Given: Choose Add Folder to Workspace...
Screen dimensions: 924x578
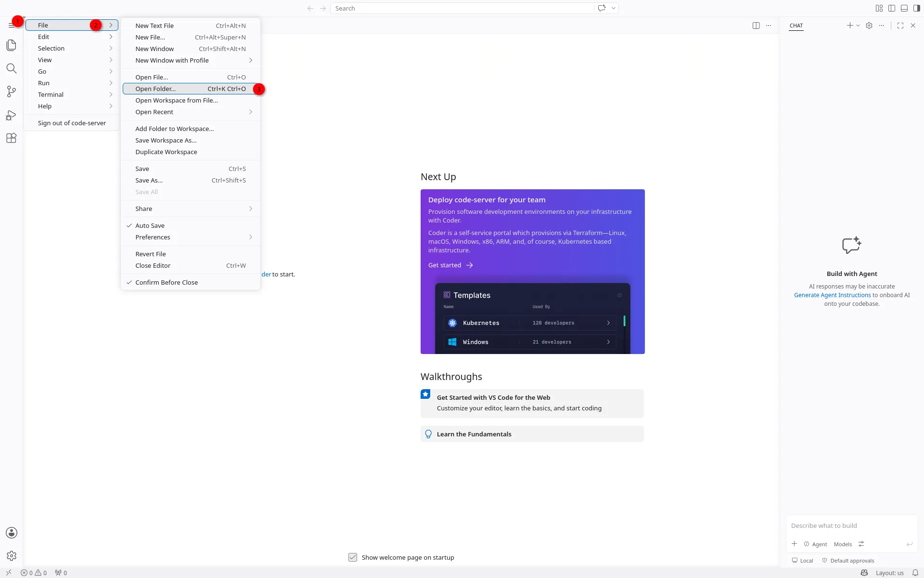Looking at the screenshot, I should (191, 129).
